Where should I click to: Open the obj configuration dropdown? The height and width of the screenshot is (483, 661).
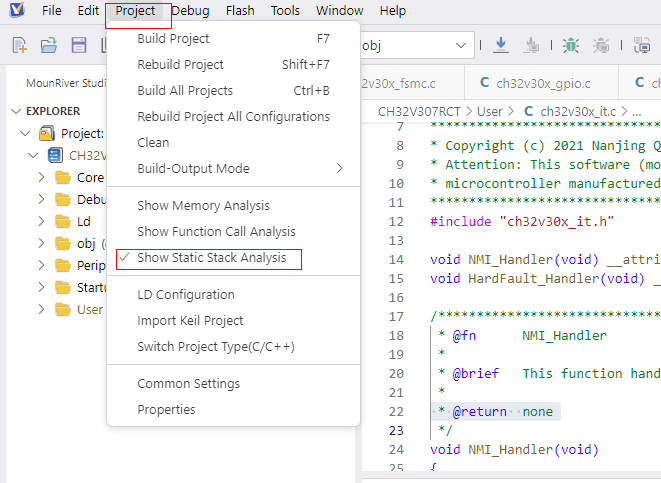click(x=461, y=45)
